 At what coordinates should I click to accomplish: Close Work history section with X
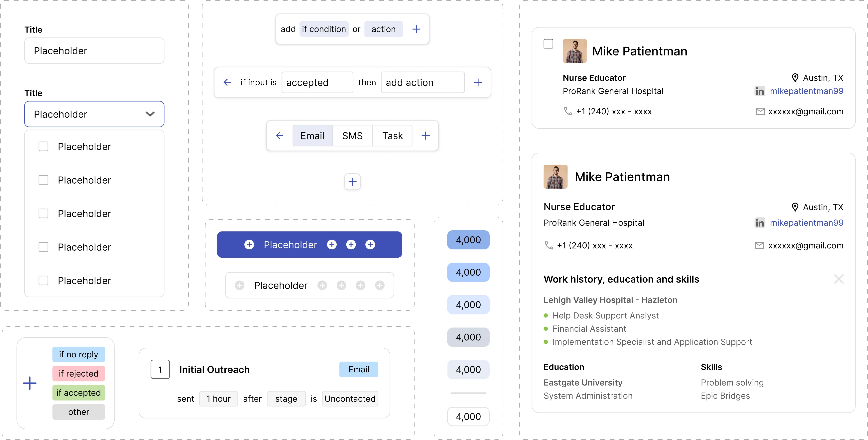click(838, 279)
